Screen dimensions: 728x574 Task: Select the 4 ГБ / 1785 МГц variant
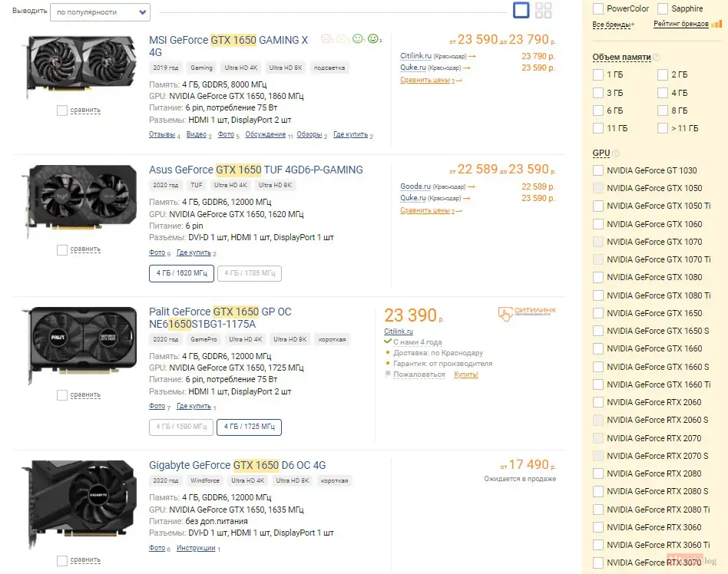[x=250, y=273]
